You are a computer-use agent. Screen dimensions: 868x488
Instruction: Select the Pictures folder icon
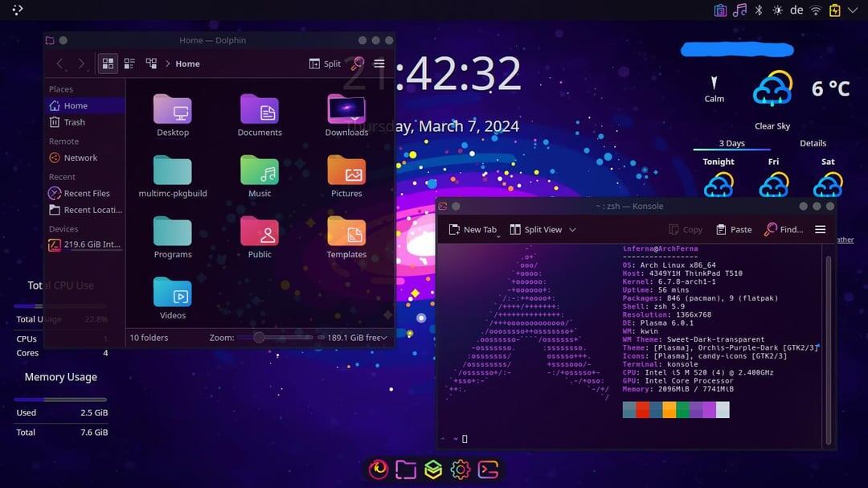[x=346, y=170]
